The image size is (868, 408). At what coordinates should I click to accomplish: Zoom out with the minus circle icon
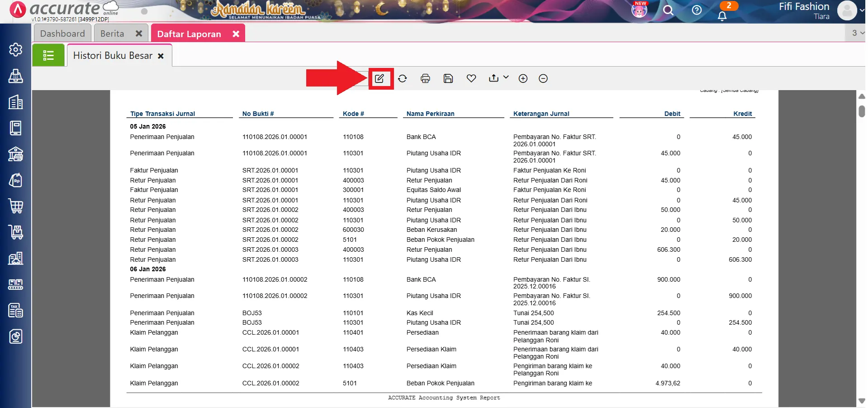pyautogui.click(x=543, y=79)
